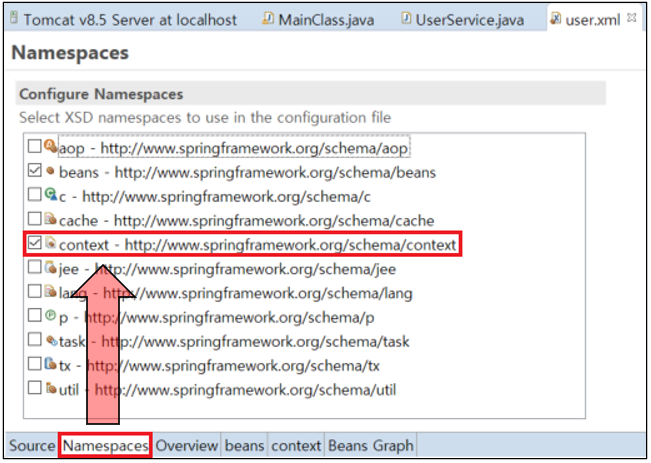Image resolution: width=651 pixels, height=463 pixels.
Task: Click the MainClass.java file icon
Action: pos(268,18)
